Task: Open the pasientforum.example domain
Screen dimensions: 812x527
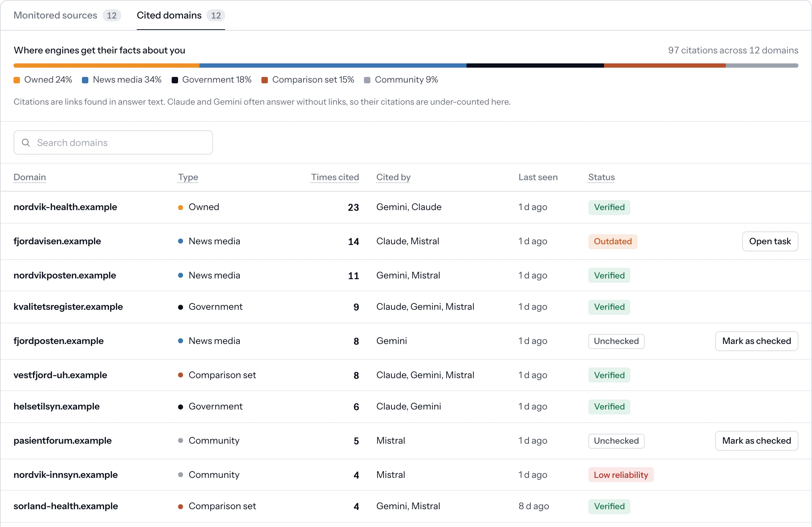Action: (63, 441)
